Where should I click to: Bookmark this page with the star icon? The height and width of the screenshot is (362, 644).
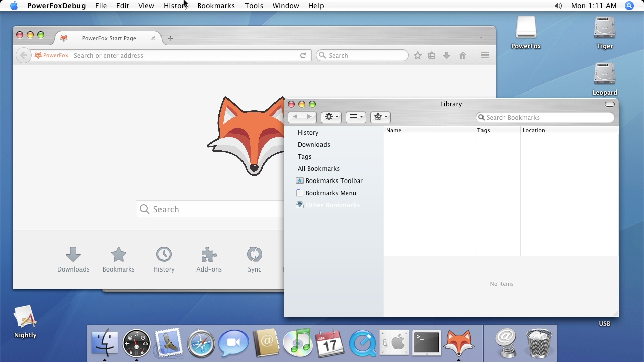(418, 55)
